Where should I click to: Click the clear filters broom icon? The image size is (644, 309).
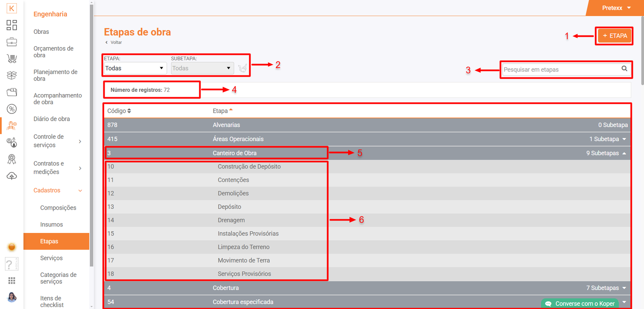242,68
